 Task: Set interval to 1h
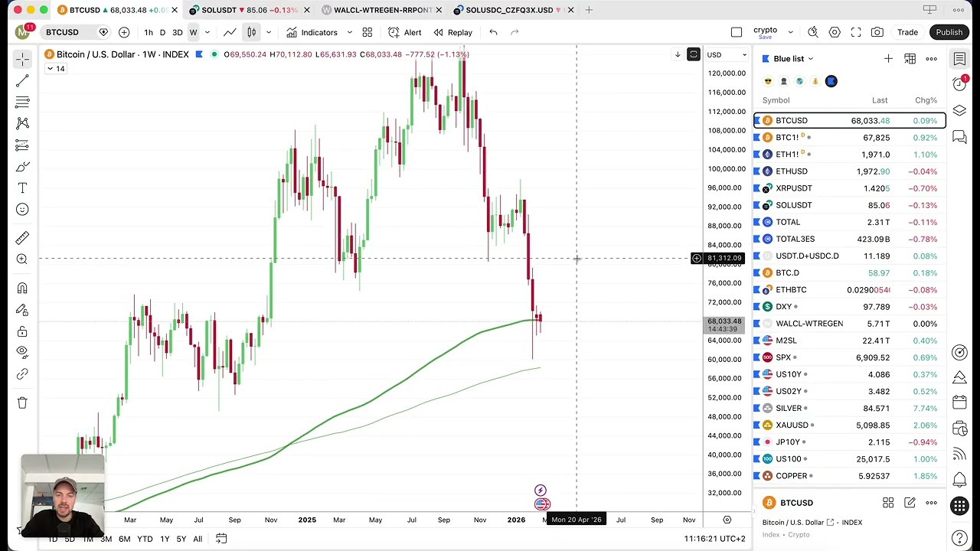149,32
